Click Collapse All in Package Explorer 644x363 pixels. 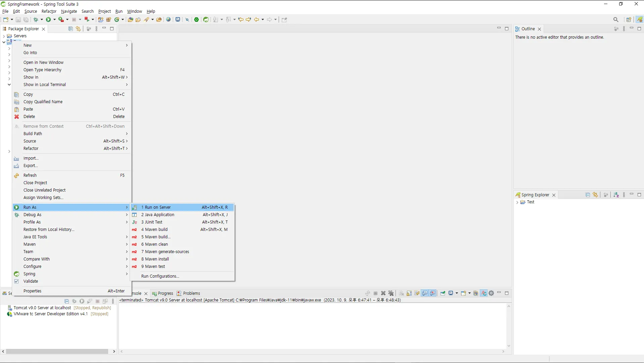tap(71, 29)
